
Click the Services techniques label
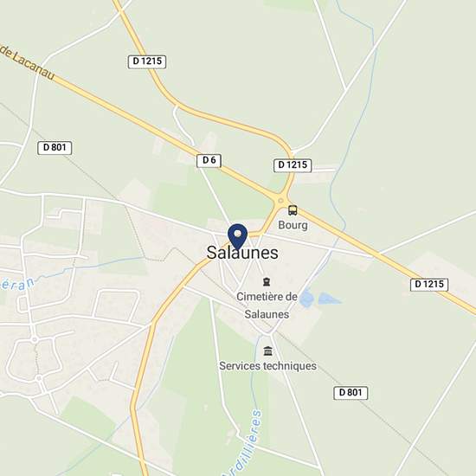267,366
